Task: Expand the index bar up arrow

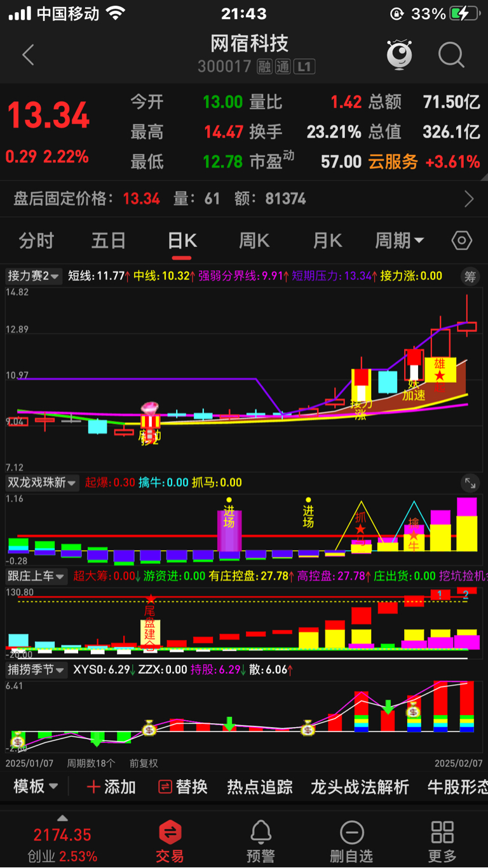Action: (x=62, y=818)
